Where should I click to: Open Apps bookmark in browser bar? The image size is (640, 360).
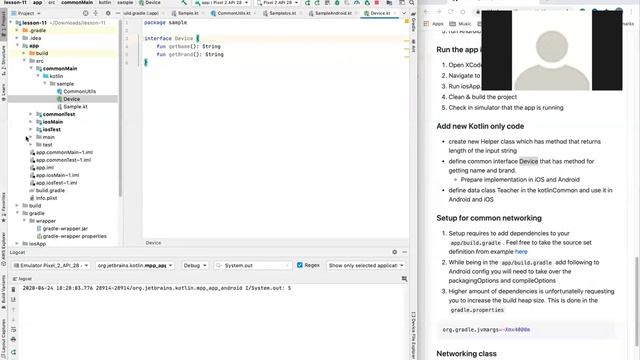click(x=434, y=24)
